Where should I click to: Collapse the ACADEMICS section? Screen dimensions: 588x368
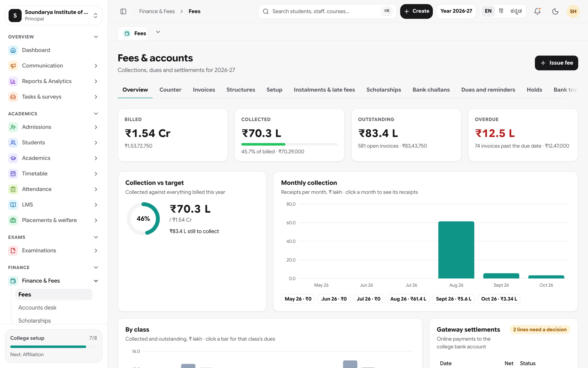pos(96,114)
